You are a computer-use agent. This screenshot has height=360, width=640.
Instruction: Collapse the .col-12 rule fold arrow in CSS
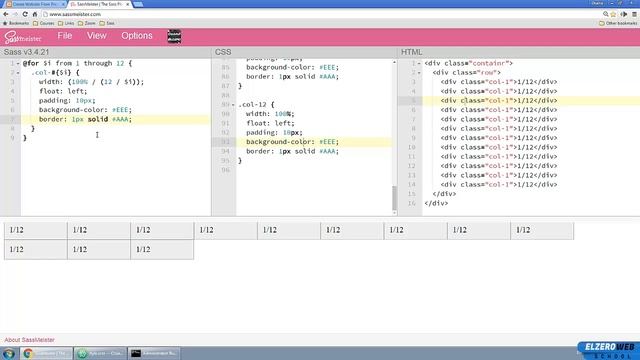coord(233,105)
